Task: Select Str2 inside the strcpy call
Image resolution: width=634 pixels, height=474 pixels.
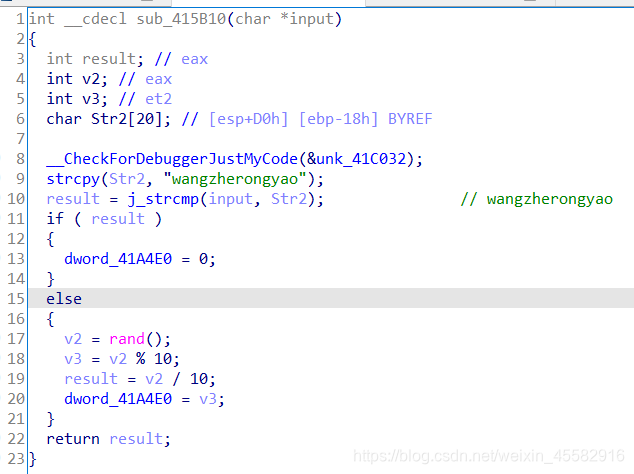Action: pos(127,179)
